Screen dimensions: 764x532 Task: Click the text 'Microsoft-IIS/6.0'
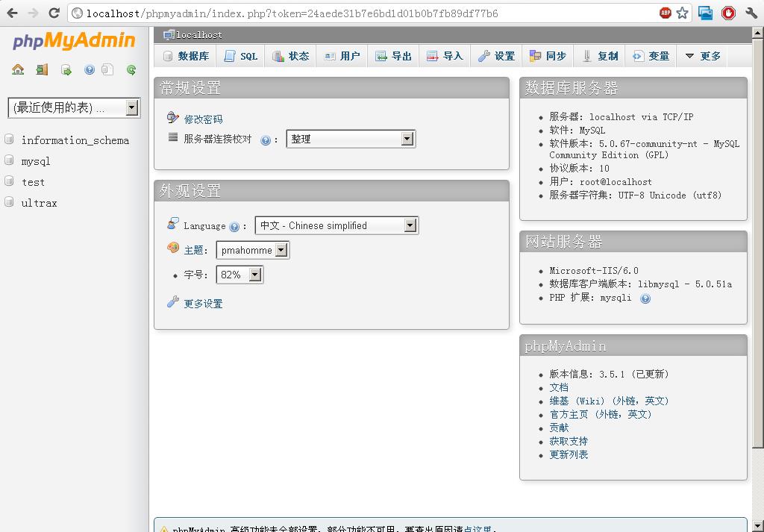coord(593,271)
